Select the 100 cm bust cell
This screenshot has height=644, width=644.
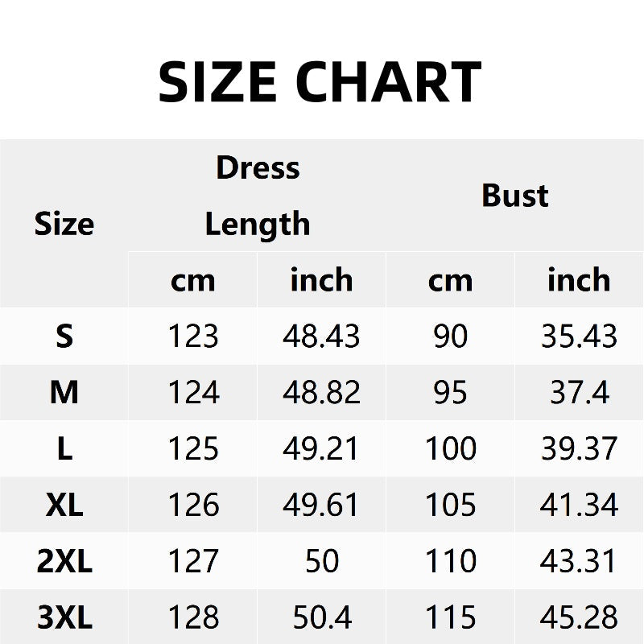coord(450,448)
